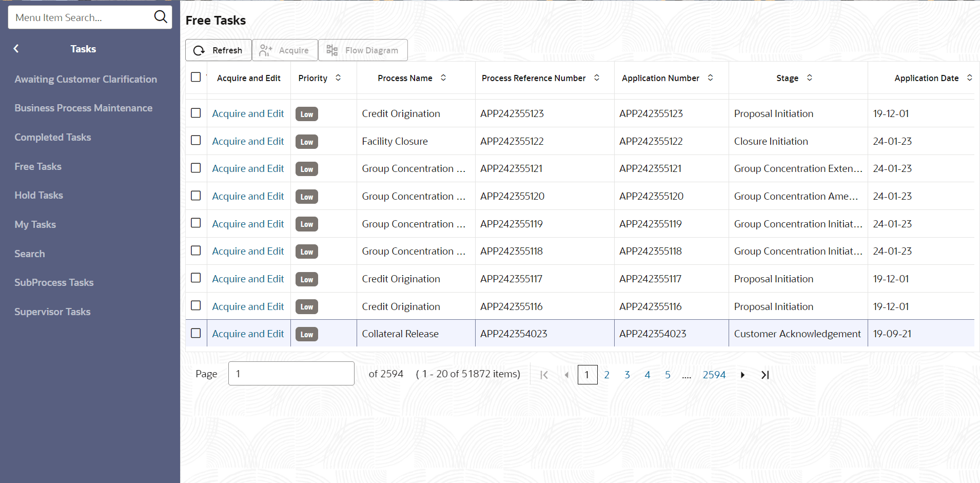Click Acquire and Edit for APP242355117
980x483 pixels.
248,279
